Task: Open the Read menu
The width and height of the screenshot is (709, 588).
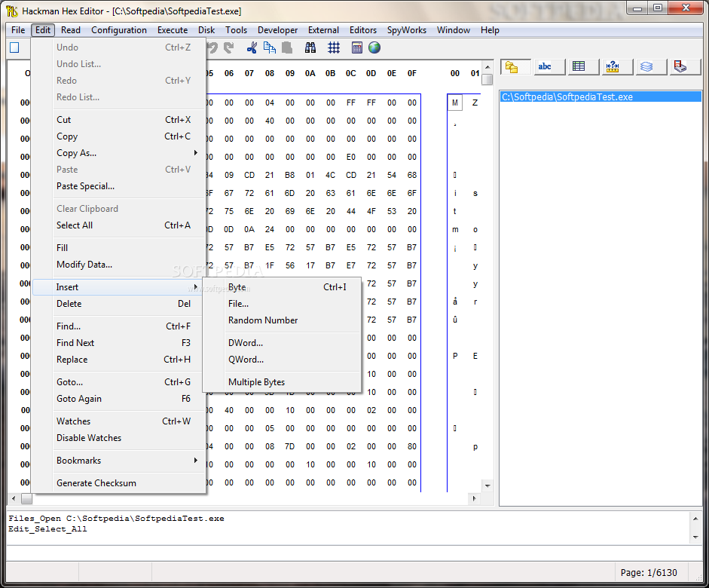Action: point(71,30)
